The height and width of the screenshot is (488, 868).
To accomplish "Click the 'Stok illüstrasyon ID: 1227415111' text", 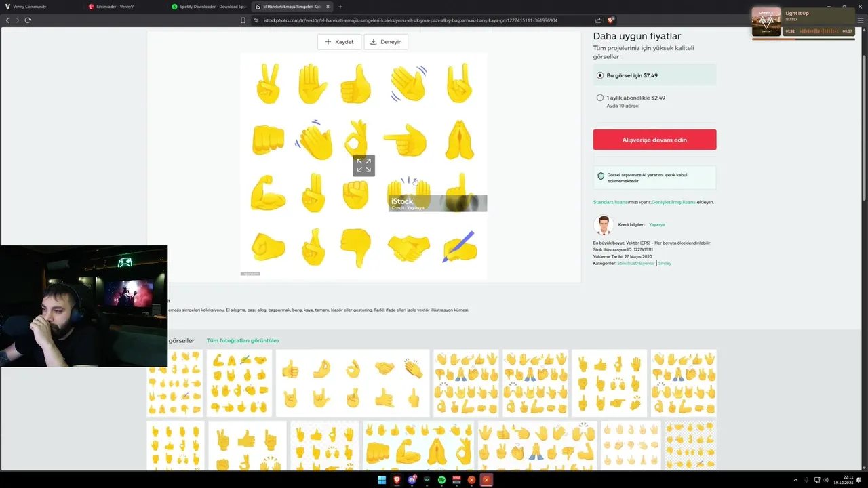I will click(623, 249).
